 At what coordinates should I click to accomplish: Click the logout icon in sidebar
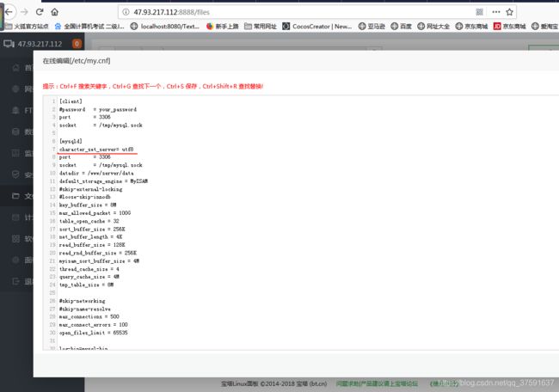[x=15, y=281]
